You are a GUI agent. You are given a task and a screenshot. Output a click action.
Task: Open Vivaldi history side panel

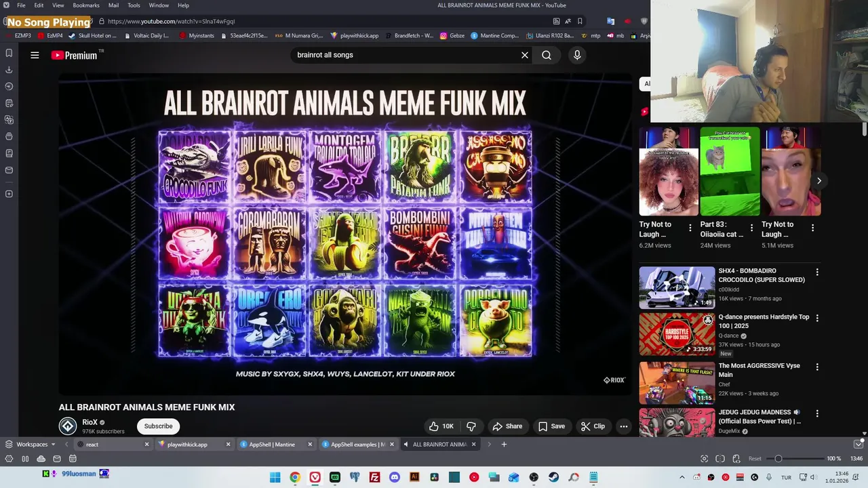point(9,86)
